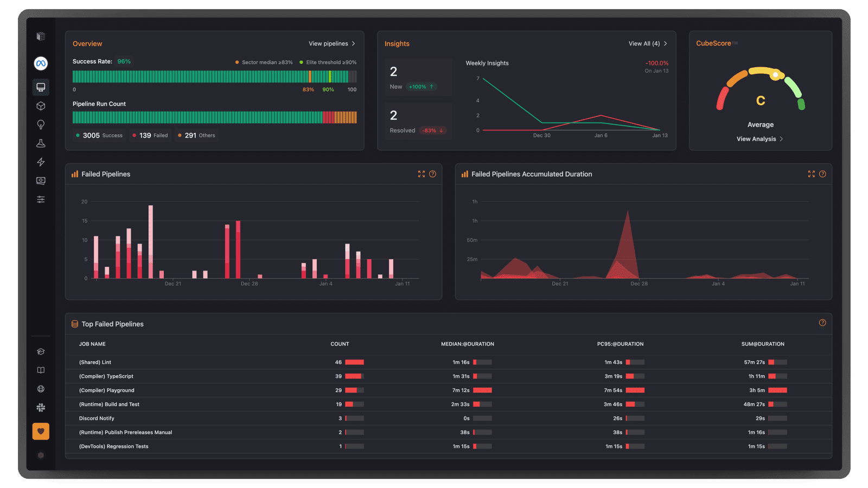Expand the Failed Pipelines Accumulated Duration chart
The height and width of the screenshot is (488, 868).
click(811, 174)
